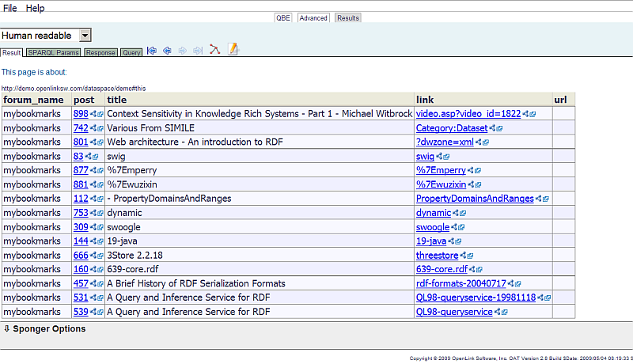Follow the threestore link
The image size is (633, 364).
click(438, 256)
